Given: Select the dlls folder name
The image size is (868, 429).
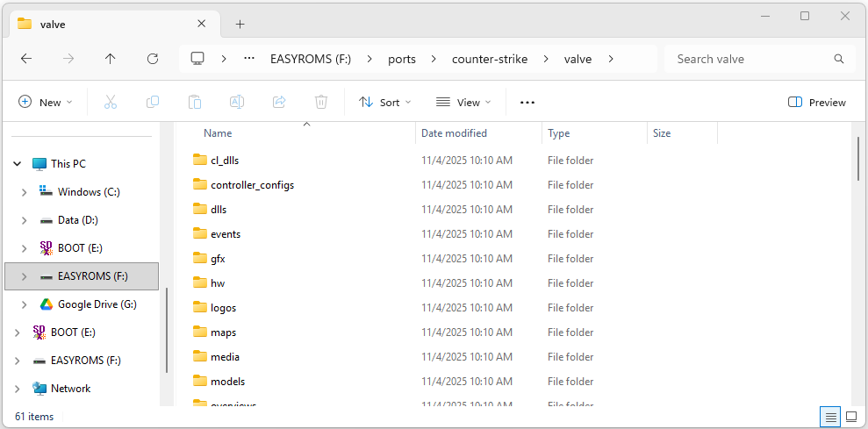Looking at the screenshot, I should click(219, 210).
